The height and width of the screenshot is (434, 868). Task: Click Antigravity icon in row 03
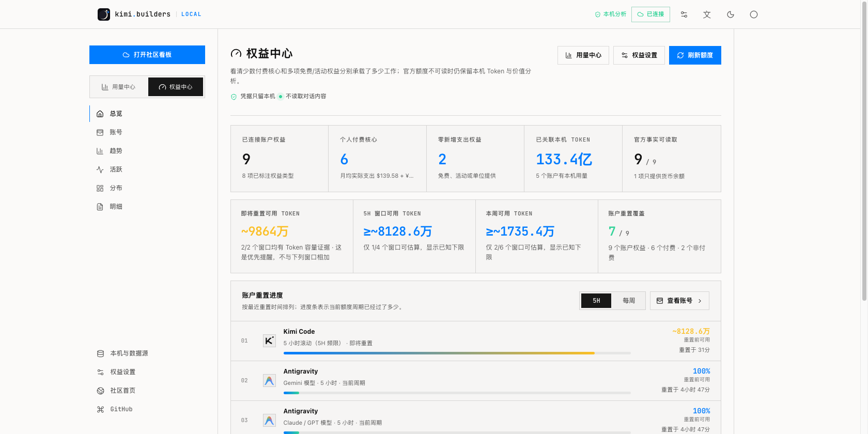click(269, 420)
